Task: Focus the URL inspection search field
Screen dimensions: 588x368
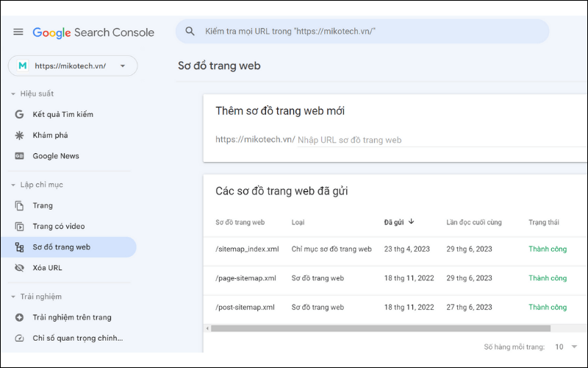Action: click(362, 31)
